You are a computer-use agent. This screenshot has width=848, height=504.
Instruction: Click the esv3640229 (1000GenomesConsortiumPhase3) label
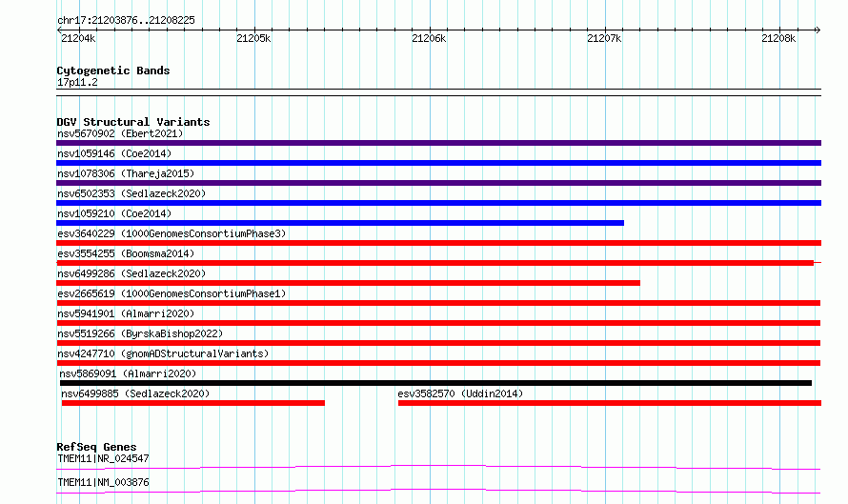point(172,233)
